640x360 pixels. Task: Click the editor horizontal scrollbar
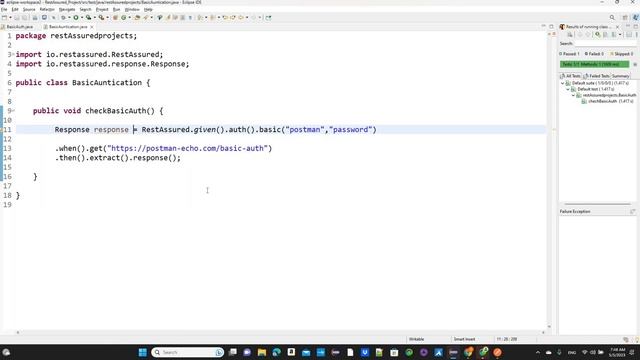280,332
